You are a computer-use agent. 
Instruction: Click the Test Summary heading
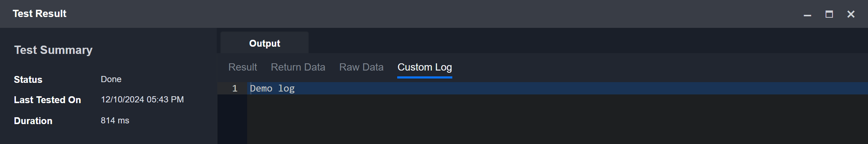(53, 50)
